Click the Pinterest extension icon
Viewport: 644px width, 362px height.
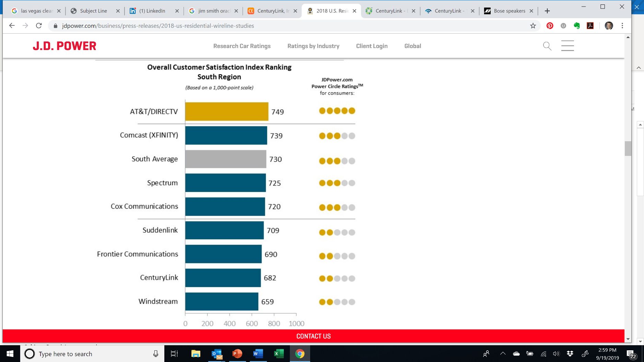[550, 26]
